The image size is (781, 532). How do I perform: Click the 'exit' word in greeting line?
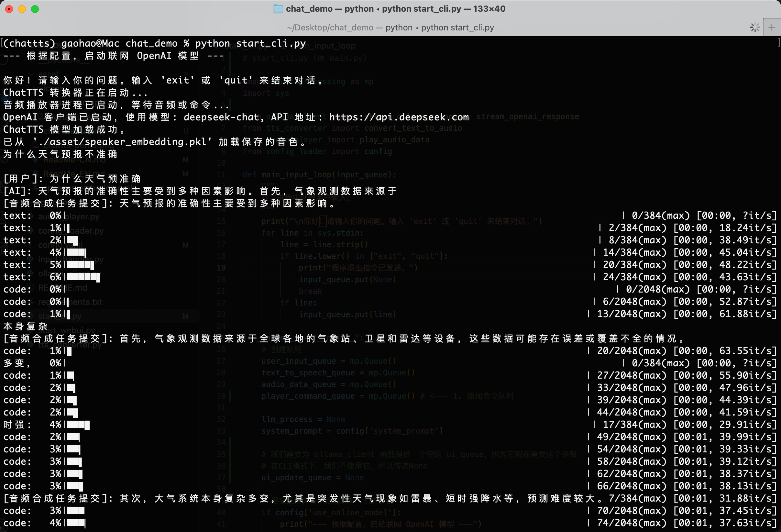coord(178,80)
